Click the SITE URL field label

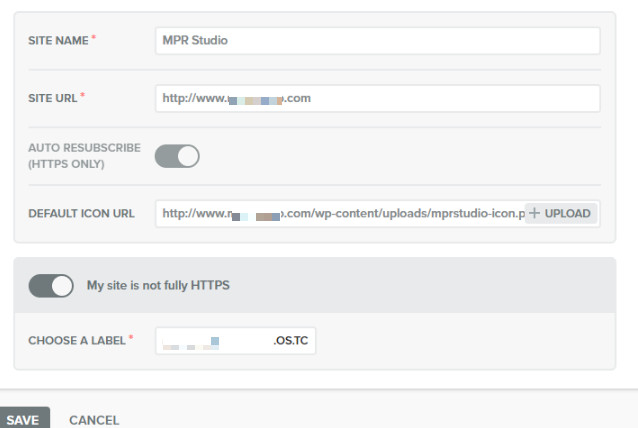53,98
